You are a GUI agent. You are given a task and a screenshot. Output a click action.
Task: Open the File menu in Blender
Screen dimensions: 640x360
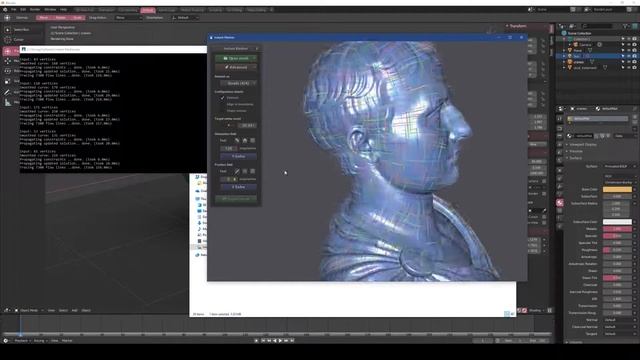(13, 9)
